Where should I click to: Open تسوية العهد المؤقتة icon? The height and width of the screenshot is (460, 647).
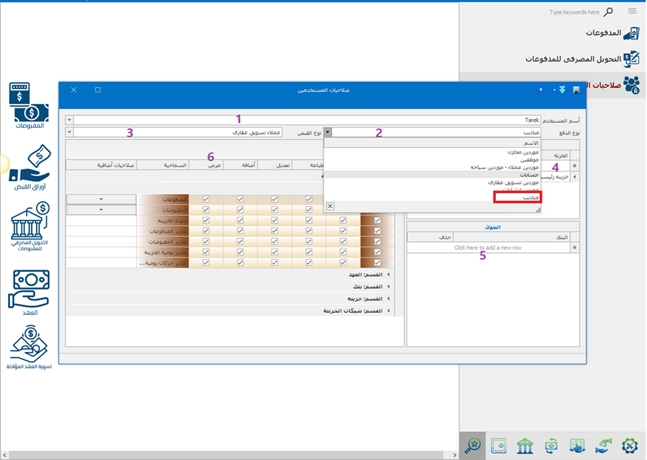point(29,345)
